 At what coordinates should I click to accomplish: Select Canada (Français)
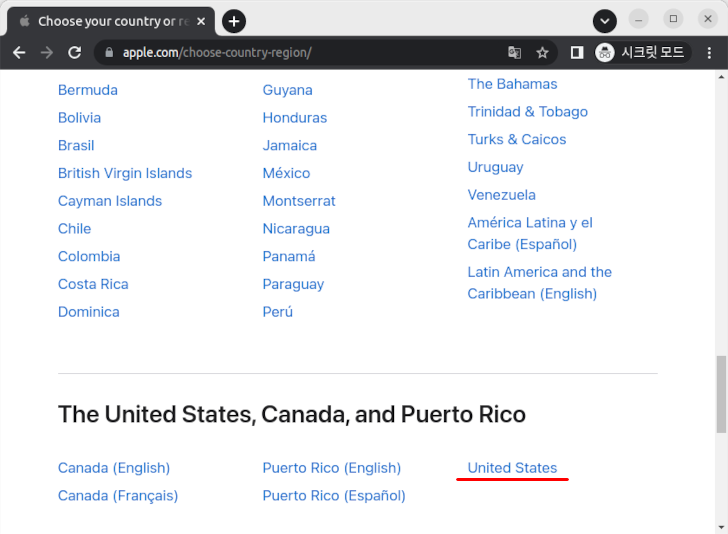[118, 496]
